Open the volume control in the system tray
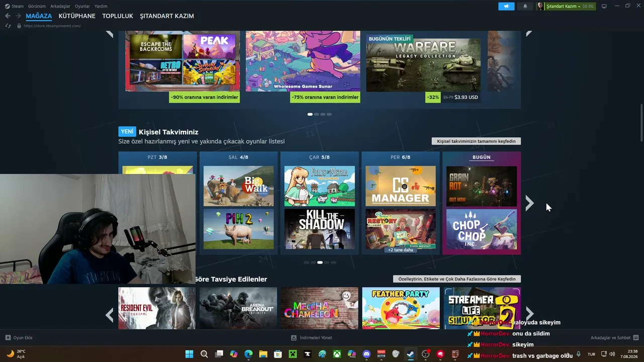644x362 pixels. (612, 354)
